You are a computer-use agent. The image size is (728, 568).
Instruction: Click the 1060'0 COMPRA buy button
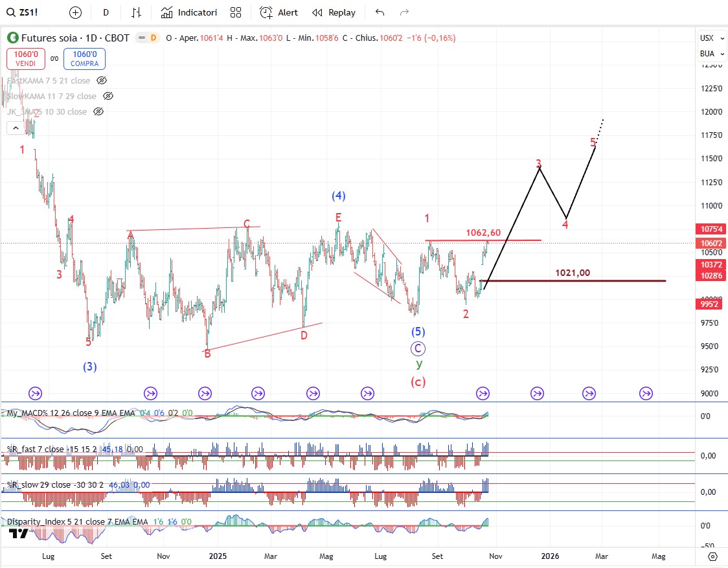84,58
